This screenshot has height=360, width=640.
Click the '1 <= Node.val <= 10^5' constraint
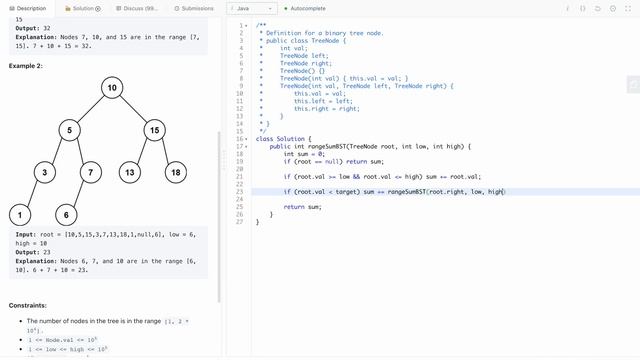click(x=62, y=340)
